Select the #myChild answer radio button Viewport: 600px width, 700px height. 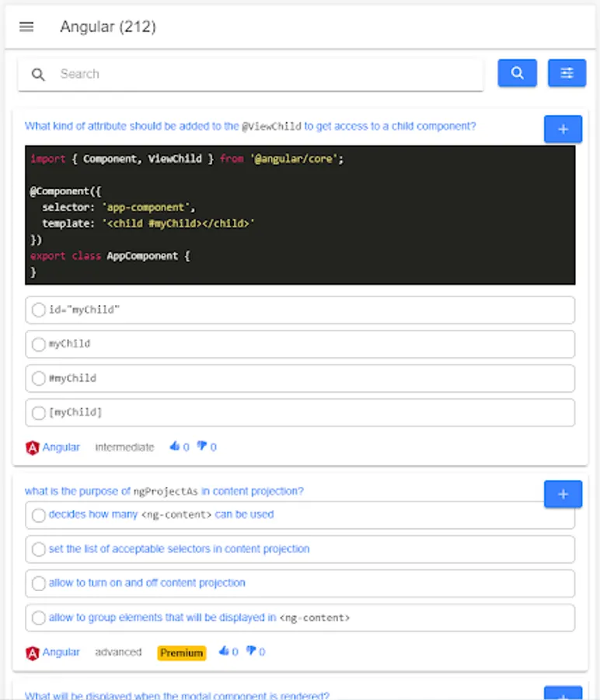(39, 379)
